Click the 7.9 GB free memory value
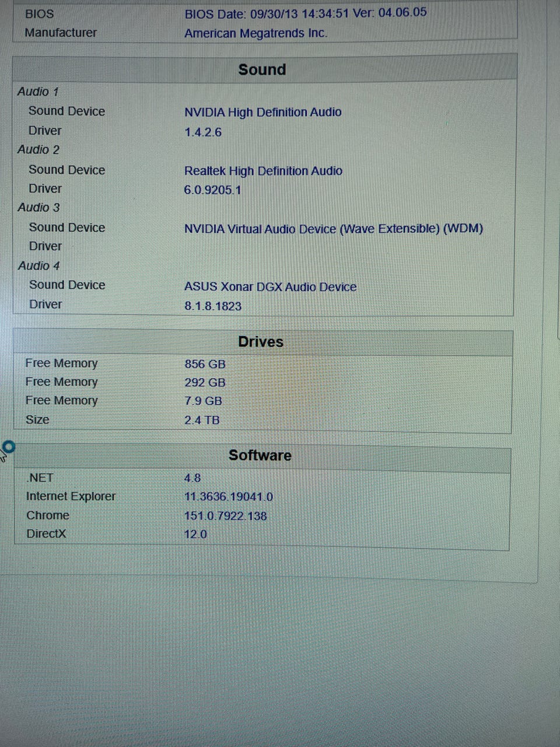 203,401
